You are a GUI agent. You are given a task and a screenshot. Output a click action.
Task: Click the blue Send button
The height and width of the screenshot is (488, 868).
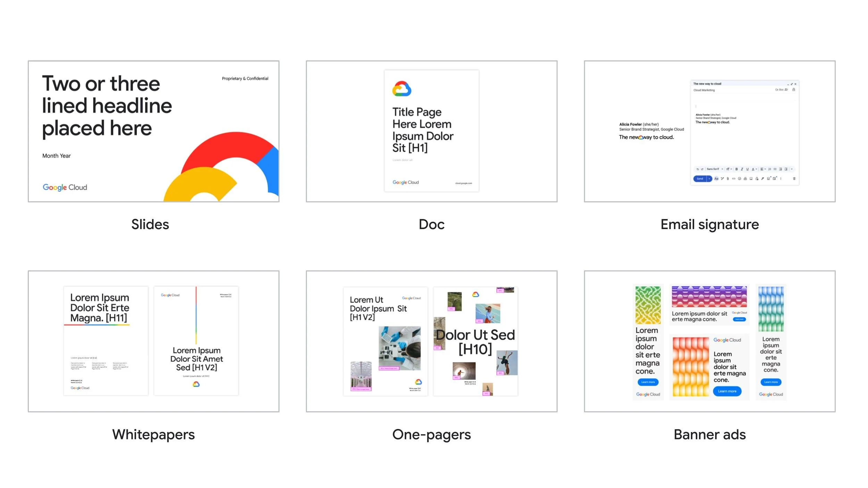700,179
